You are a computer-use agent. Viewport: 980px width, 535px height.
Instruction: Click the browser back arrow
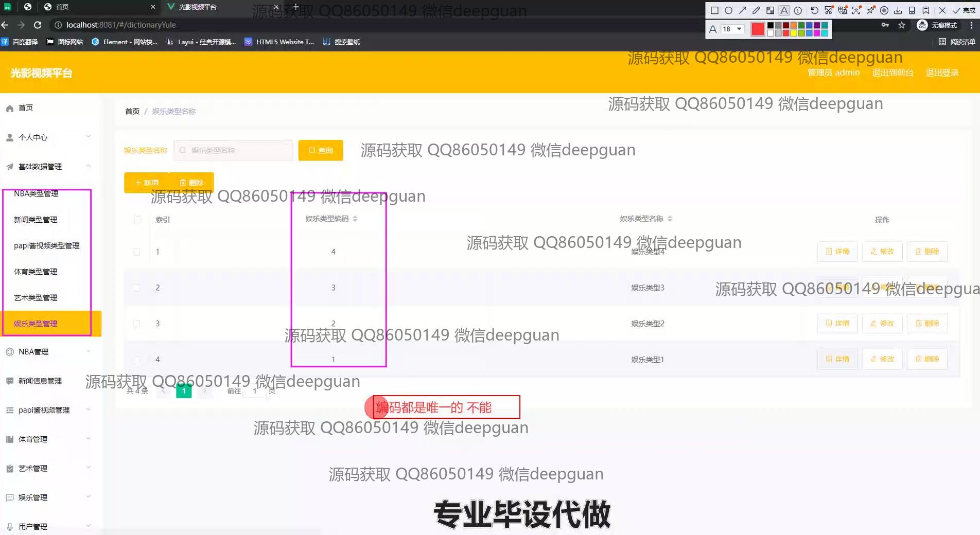tap(5, 25)
